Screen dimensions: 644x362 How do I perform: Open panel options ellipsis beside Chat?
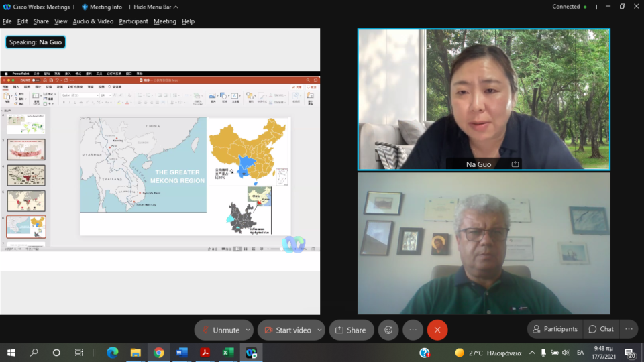coord(629,329)
